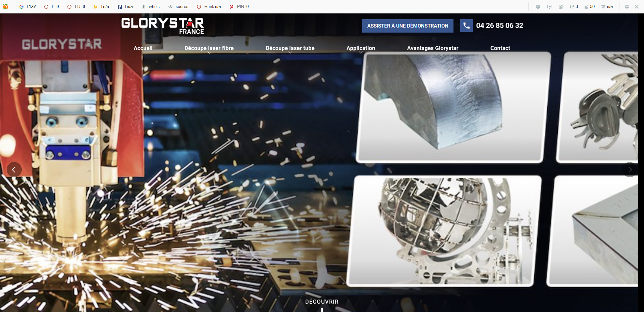Click the LD linking domains parameter
This screenshot has width=644, height=312.
pyautogui.click(x=76, y=6)
